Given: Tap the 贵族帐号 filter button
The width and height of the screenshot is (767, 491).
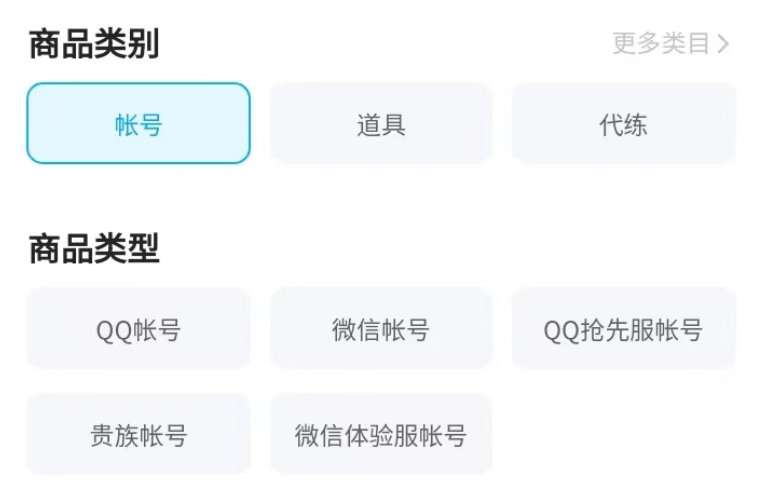Looking at the screenshot, I should 138,434.
